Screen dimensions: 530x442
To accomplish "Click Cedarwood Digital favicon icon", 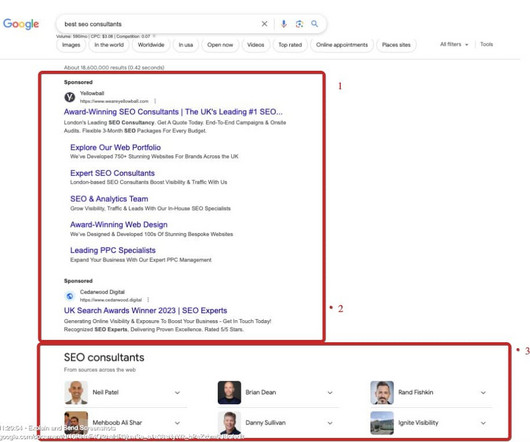I will (x=70, y=296).
